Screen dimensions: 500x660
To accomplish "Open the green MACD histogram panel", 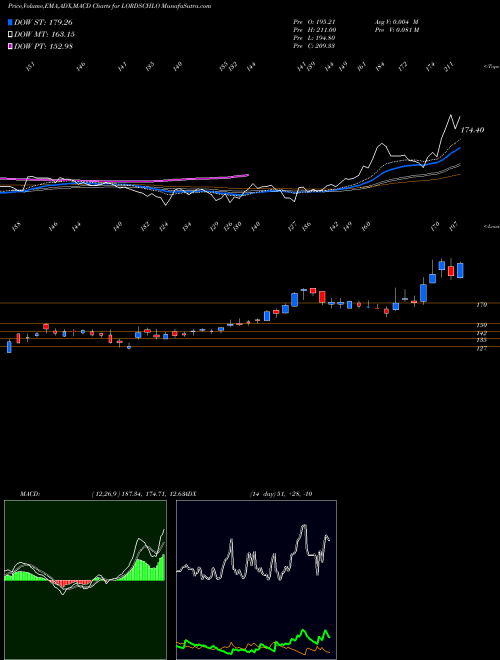I will 85,580.
